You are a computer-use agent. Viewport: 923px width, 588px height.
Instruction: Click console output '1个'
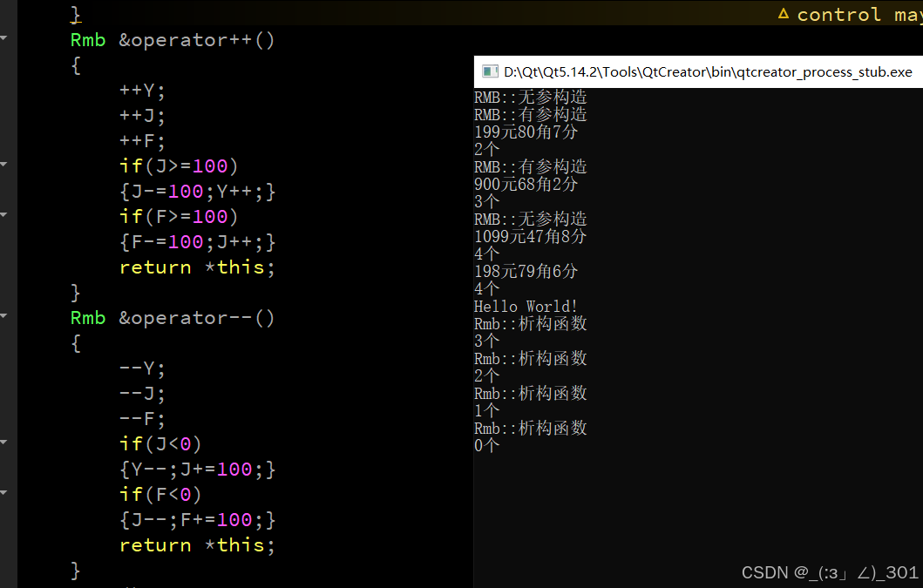pyautogui.click(x=487, y=411)
